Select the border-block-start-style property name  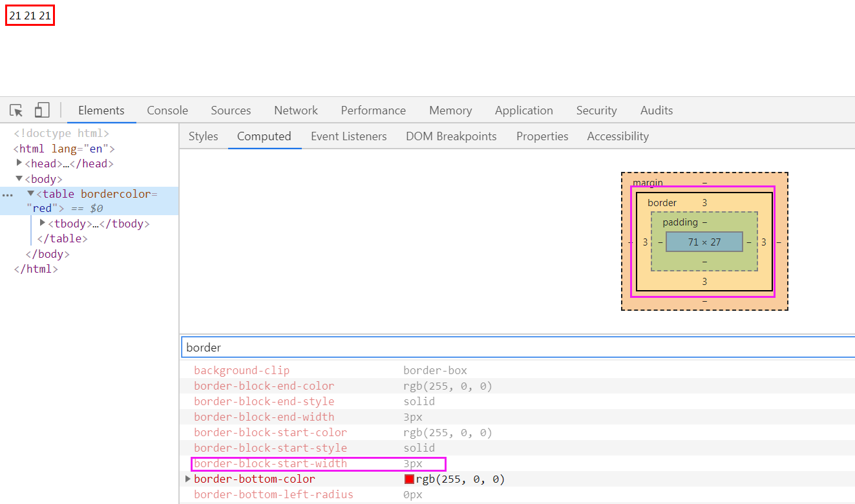click(271, 448)
